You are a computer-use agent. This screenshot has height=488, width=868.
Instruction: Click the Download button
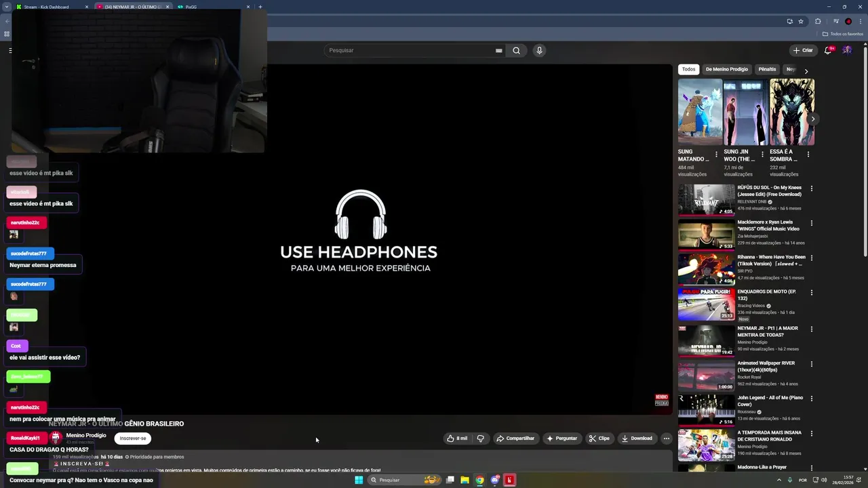click(x=637, y=439)
